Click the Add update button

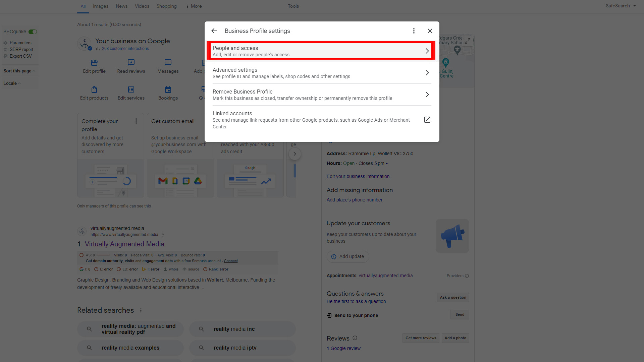tap(348, 256)
